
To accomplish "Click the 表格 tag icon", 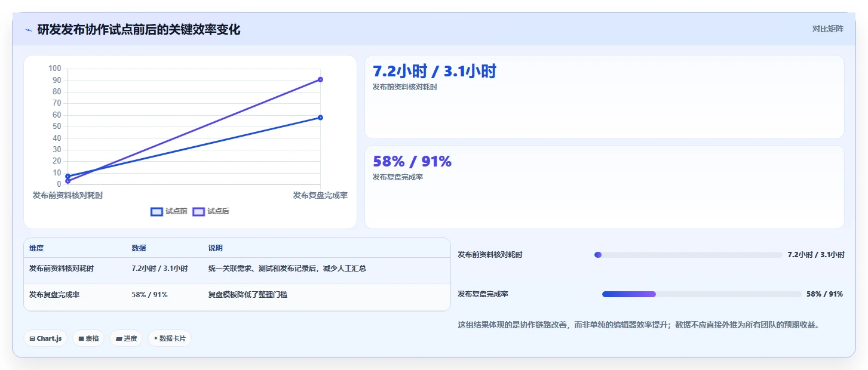I will [x=81, y=338].
